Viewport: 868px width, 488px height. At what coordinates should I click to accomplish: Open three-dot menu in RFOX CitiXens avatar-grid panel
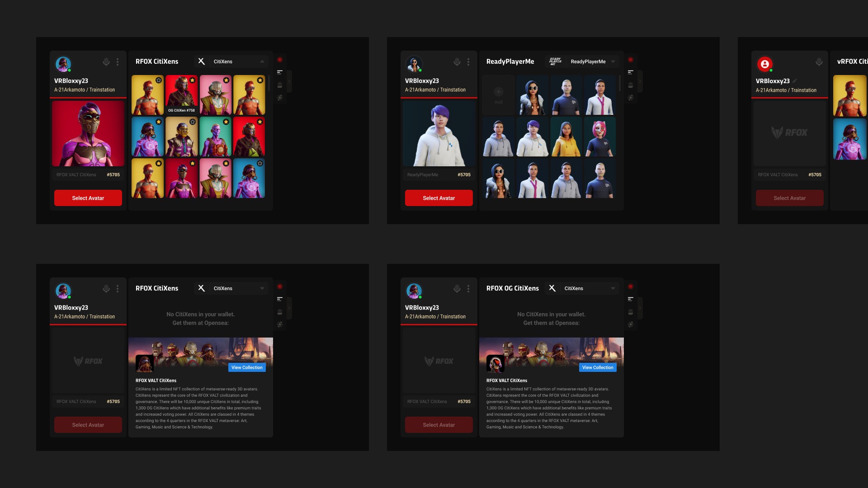pyautogui.click(x=118, y=62)
